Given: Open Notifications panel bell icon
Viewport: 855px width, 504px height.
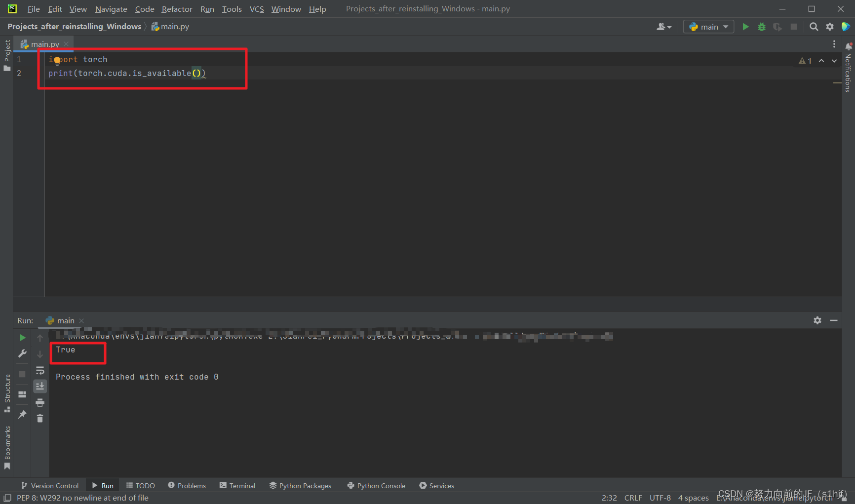Looking at the screenshot, I should (849, 46).
